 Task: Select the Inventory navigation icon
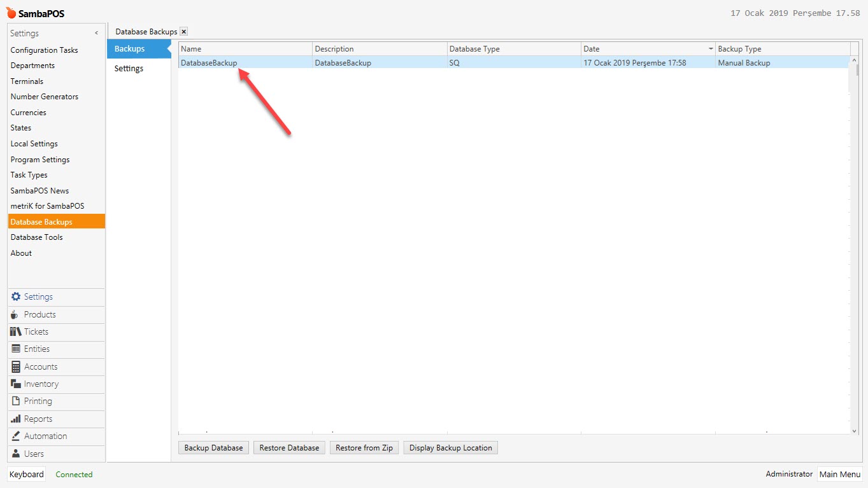pyautogui.click(x=15, y=384)
